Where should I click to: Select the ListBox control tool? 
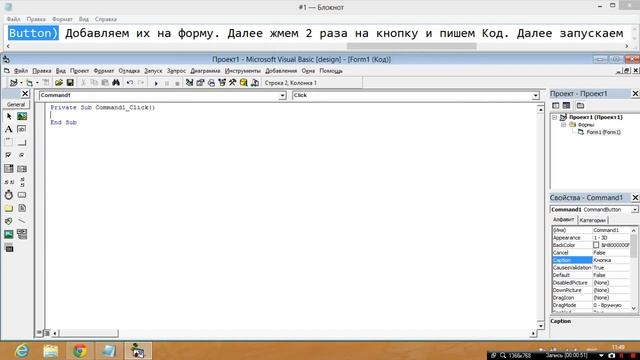click(22, 169)
